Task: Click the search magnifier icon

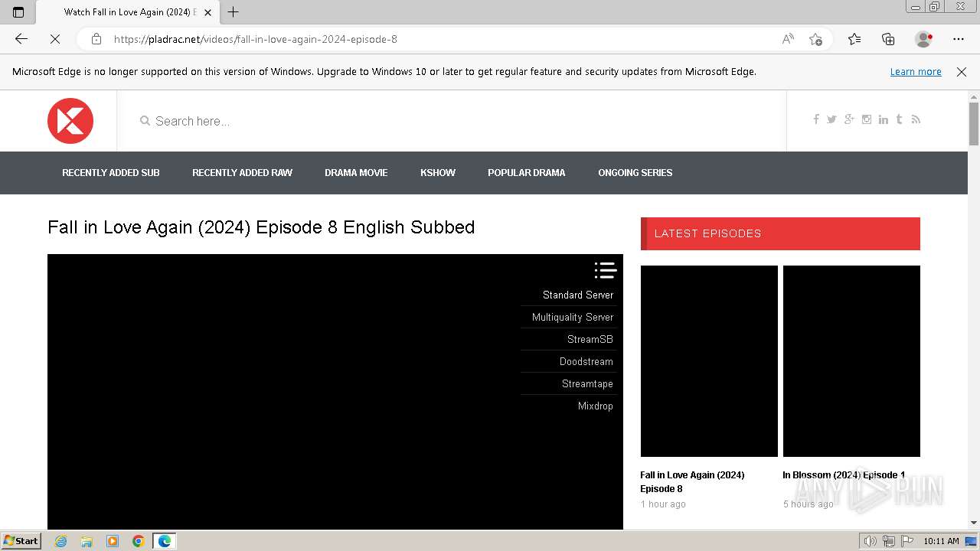Action: pos(145,121)
